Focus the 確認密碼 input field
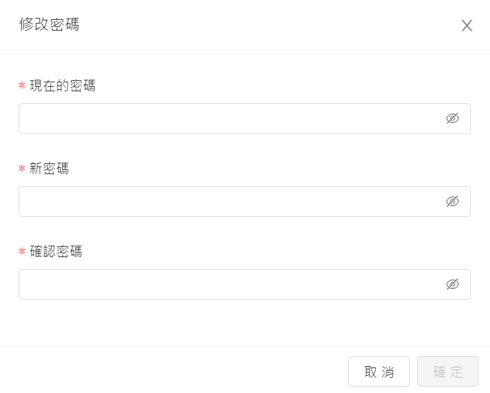Screen dimensions: 490x393 coord(244,284)
